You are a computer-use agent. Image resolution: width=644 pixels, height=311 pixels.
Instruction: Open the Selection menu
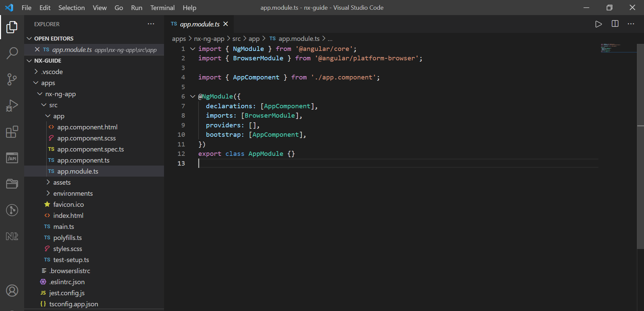[71, 8]
